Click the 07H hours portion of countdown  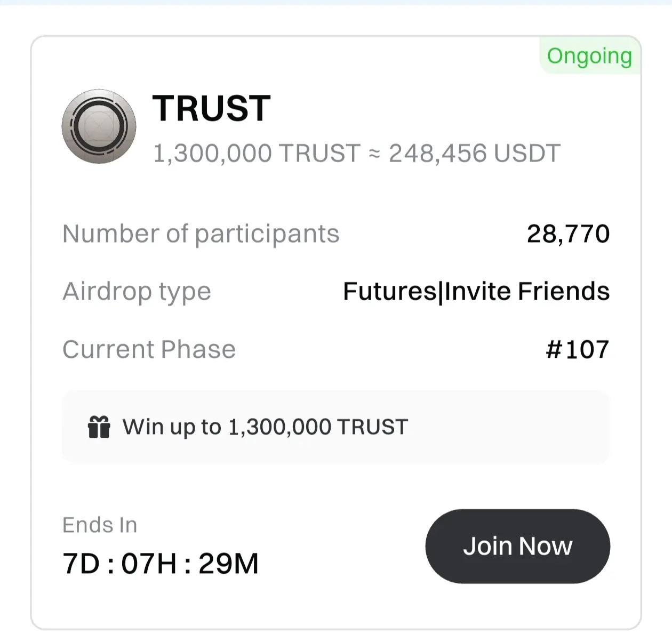click(149, 564)
